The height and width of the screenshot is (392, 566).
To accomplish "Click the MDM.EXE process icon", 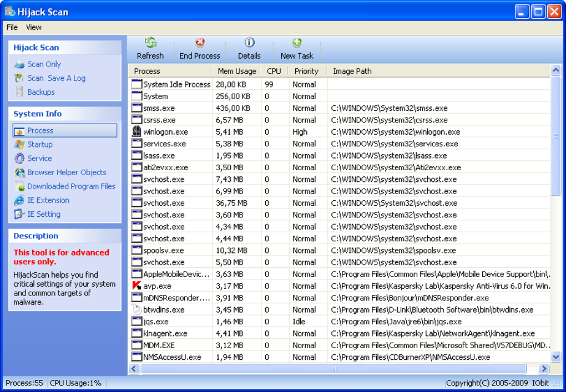I will 137,345.
